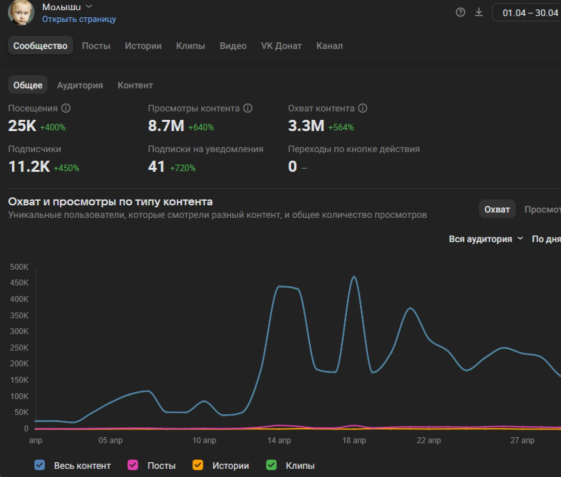
Task: Open info icon next to Охват контента
Action: (x=362, y=108)
